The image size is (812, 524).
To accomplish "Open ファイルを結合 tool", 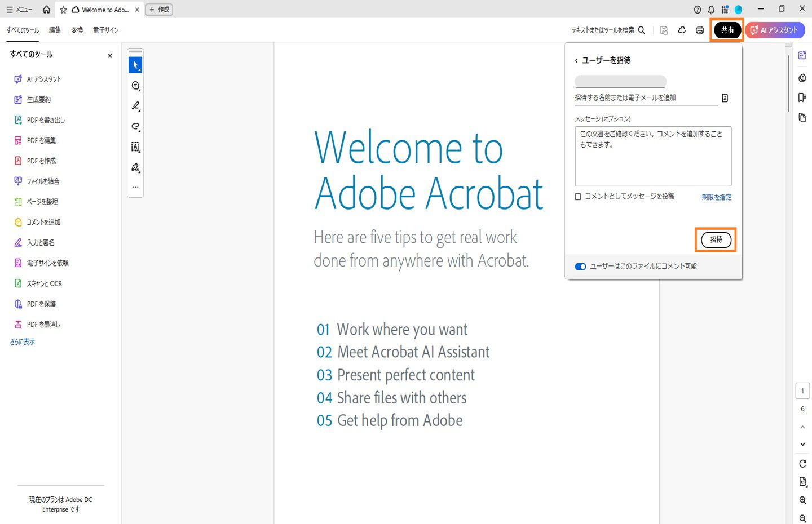I will pyautogui.click(x=37, y=181).
